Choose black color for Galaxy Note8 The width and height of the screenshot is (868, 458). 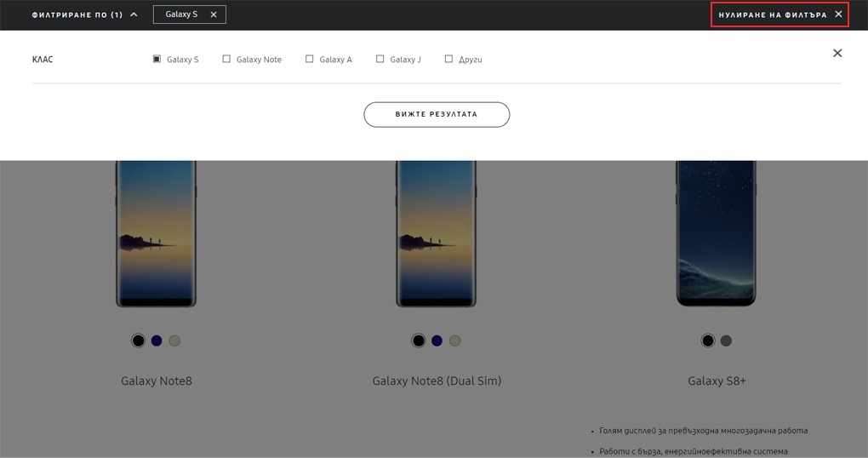pos(139,341)
